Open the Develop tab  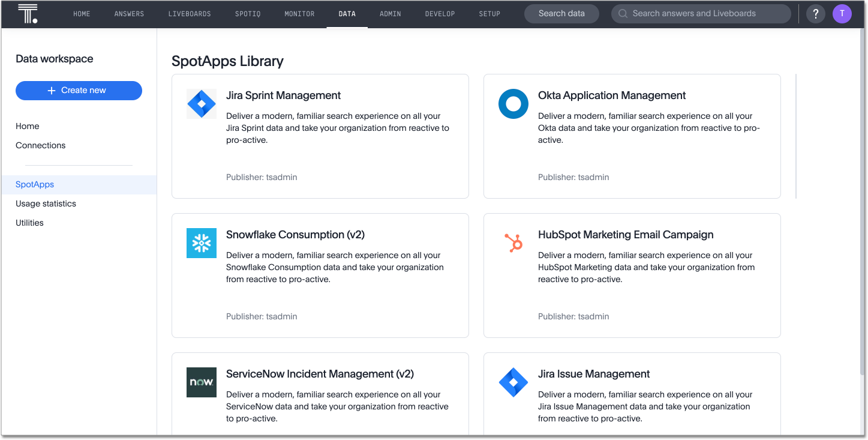pos(440,14)
